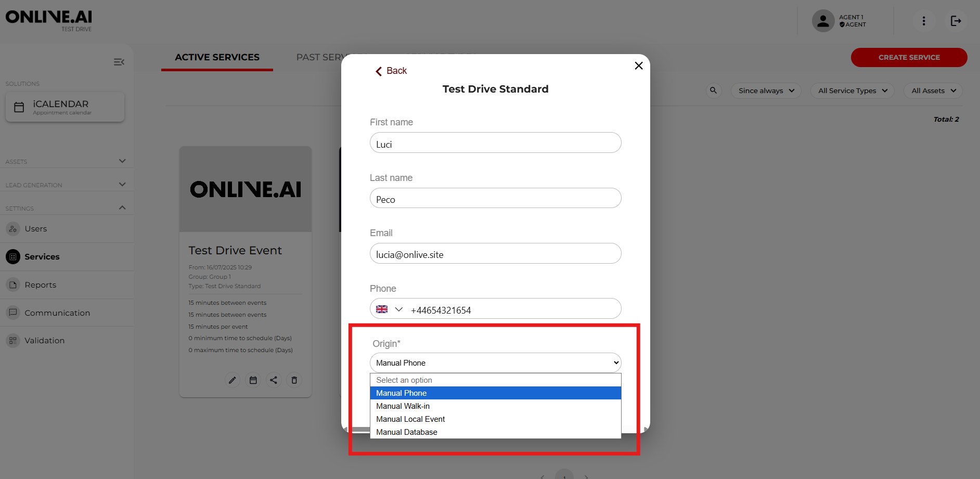This screenshot has height=479, width=980.
Task: Choose Manual Local Event from origin list
Action: point(410,419)
